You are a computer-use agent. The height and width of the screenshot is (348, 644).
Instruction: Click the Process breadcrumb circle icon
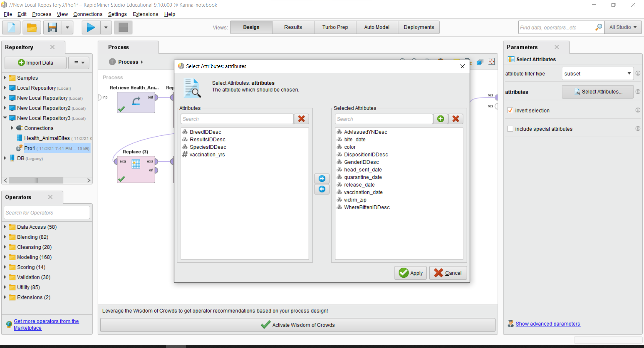112,62
